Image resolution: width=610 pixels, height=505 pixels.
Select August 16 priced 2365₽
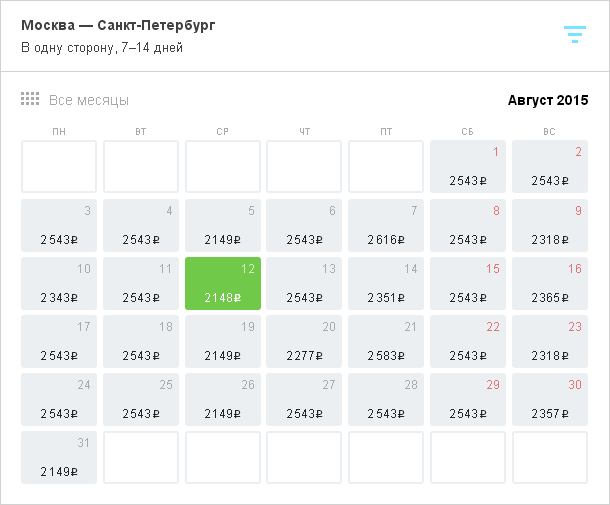pos(550,283)
